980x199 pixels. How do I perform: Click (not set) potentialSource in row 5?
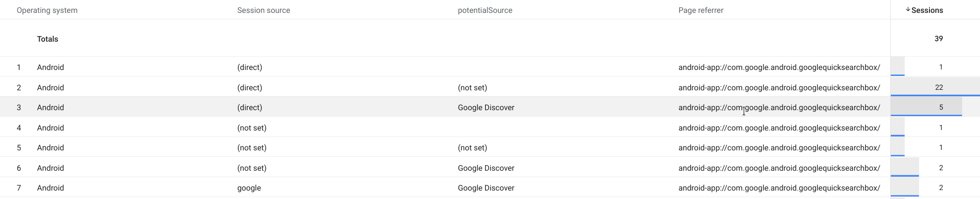pos(472,148)
